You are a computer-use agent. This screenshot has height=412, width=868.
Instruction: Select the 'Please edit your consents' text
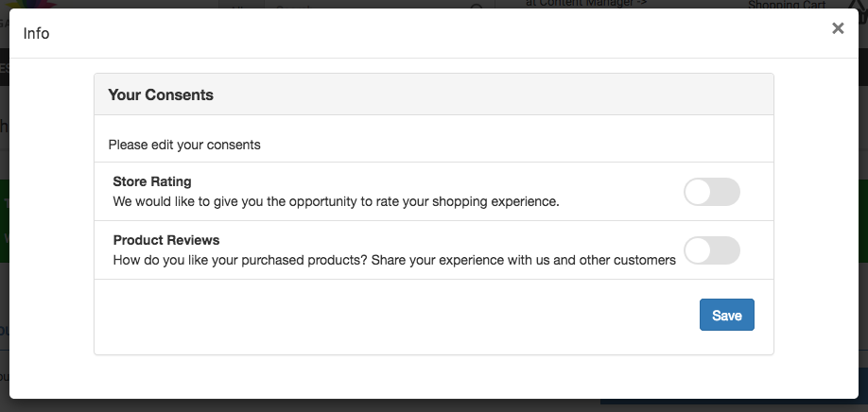click(x=184, y=145)
